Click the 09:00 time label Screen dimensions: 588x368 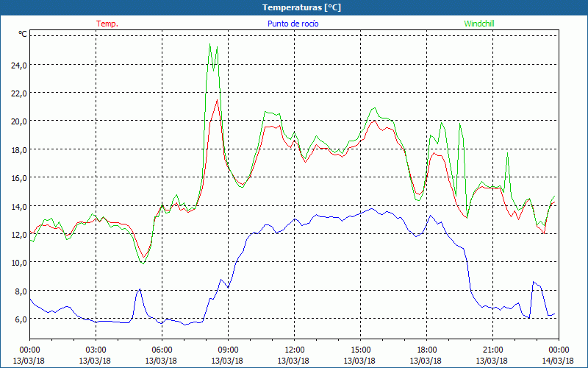[x=228, y=350]
